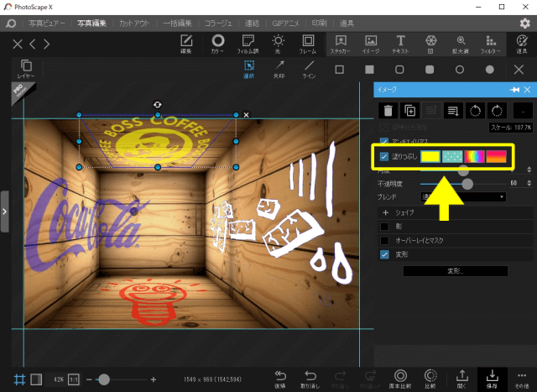Select the filled circle shape tool
The image size is (537, 392).
pyautogui.click(x=490, y=70)
